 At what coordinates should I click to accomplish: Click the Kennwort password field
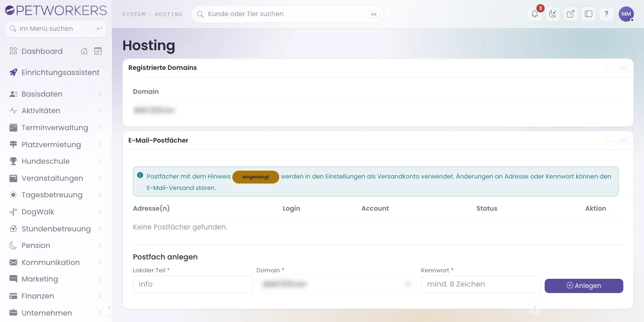click(x=481, y=284)
